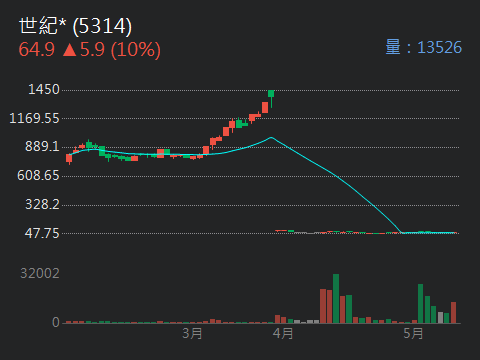This screenshot has width=480, height=360.
Task: Click the 889.1 price axis label
Action: (x=42, y=146)
